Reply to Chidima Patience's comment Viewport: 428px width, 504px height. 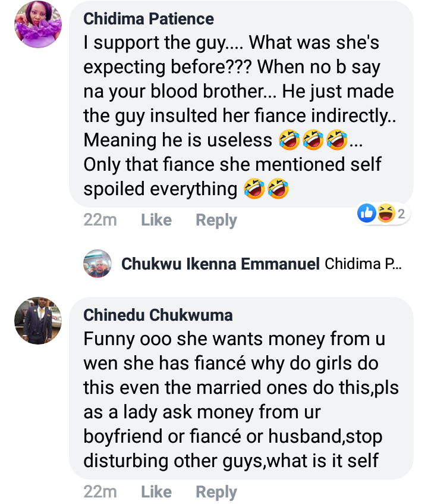click(216, 220)
